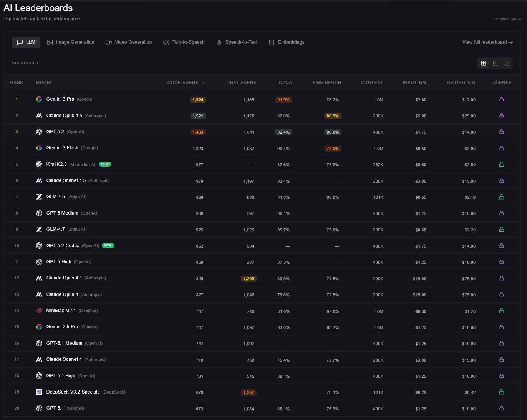
Task: Click the $0.42 output price for DeepSeek
Action: click(x=470, y=392)
